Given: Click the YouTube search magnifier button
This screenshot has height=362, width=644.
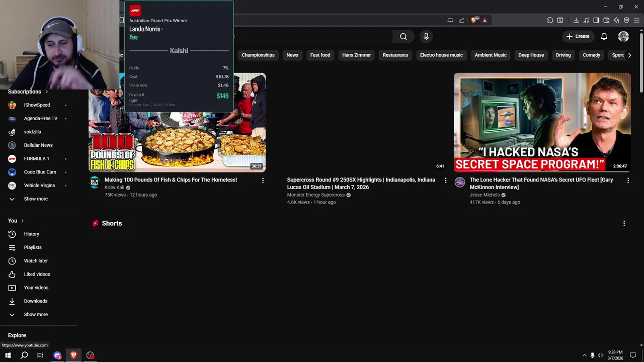Looking at the screenshot, I should [404, 36].
